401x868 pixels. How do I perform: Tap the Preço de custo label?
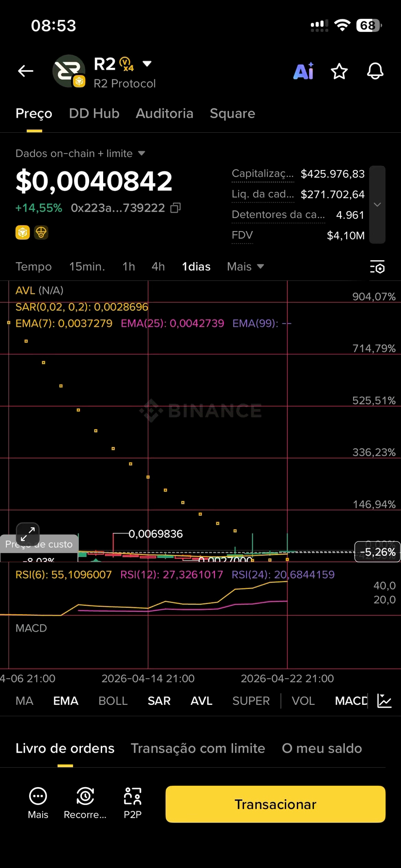[39, 544]
